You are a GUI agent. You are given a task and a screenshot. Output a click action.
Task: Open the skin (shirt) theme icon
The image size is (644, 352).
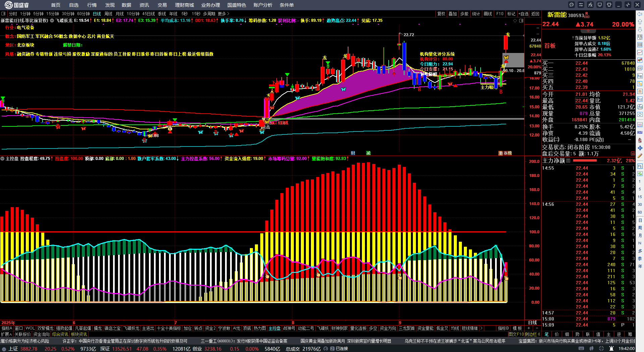coord(609,5)
